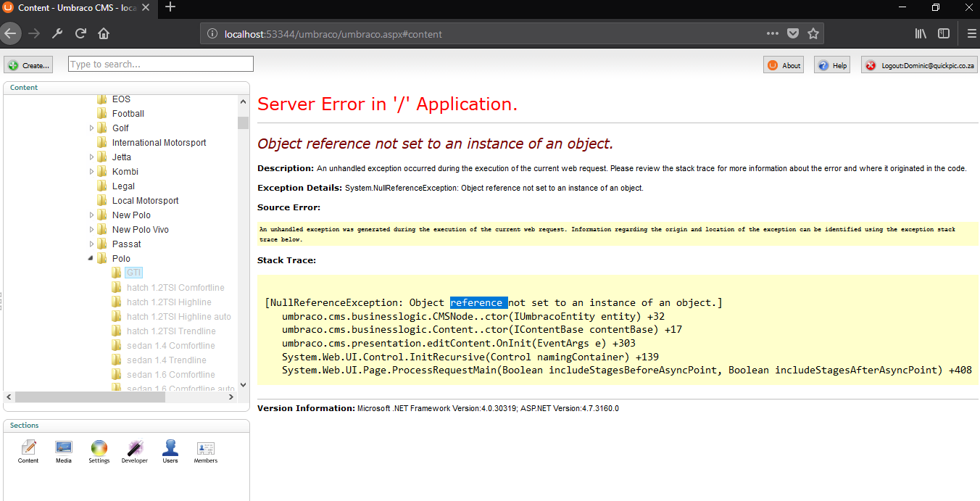Log out Dominic@quickpic.co.za
The width and height of the screenshot is (980, 501).
pyautogui.click(x=919, y=65)
